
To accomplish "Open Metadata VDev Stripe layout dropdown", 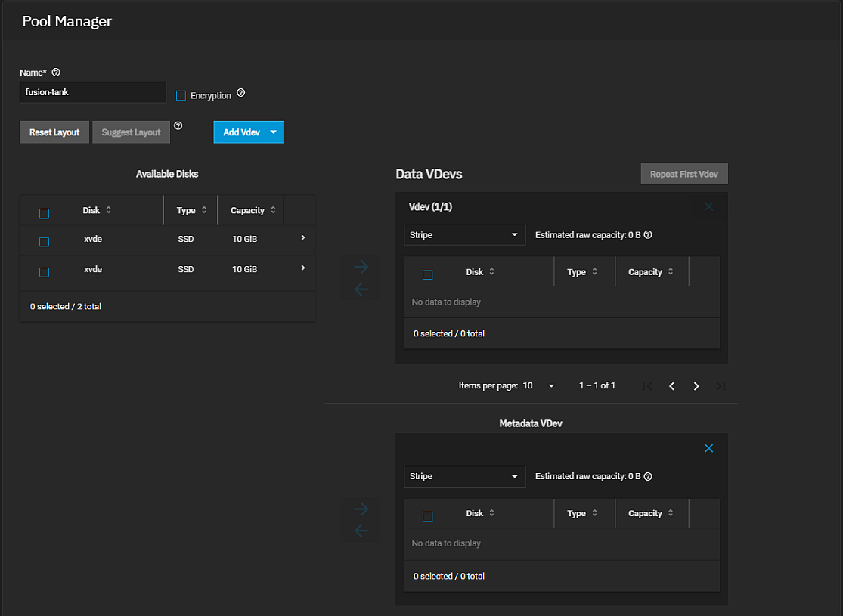I will (x=464, y=477).
